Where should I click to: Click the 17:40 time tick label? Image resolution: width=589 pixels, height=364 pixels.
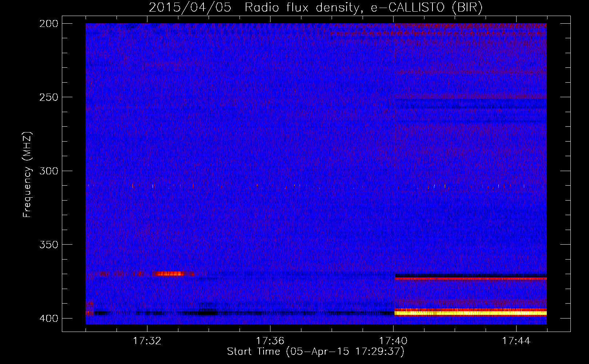[393, 341]
